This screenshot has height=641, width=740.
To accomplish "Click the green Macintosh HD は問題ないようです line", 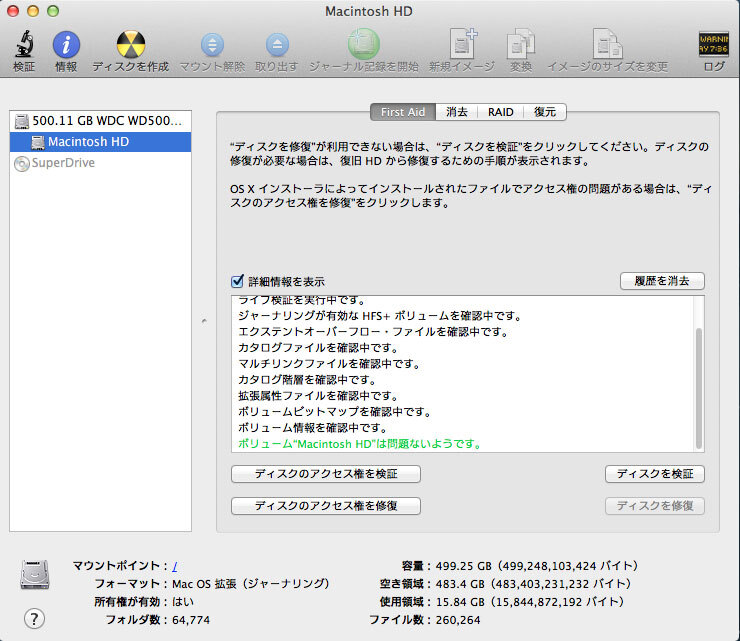I will (x=359, y=444).
